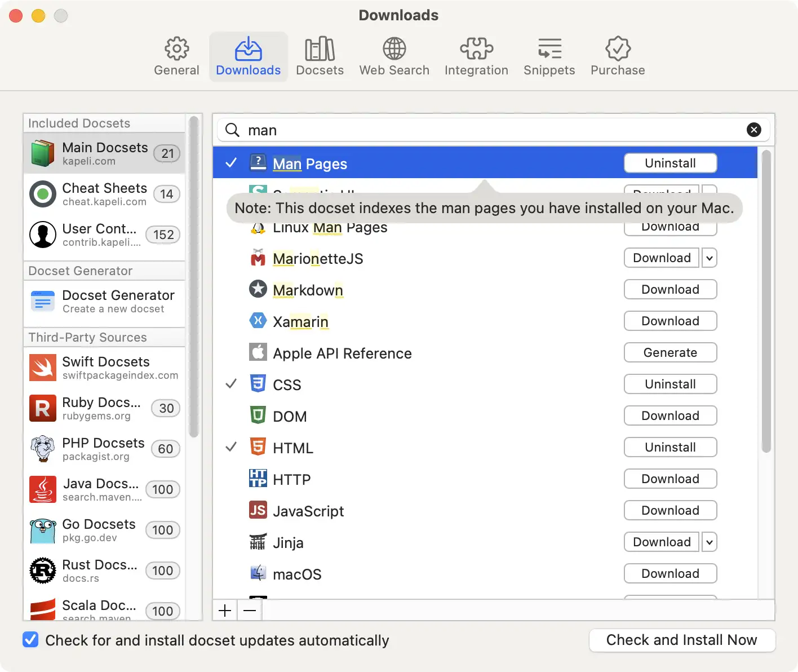Expand MarionetteJS version dropdown arrow
Screen dimensions: 798x672
click(710, 258)
